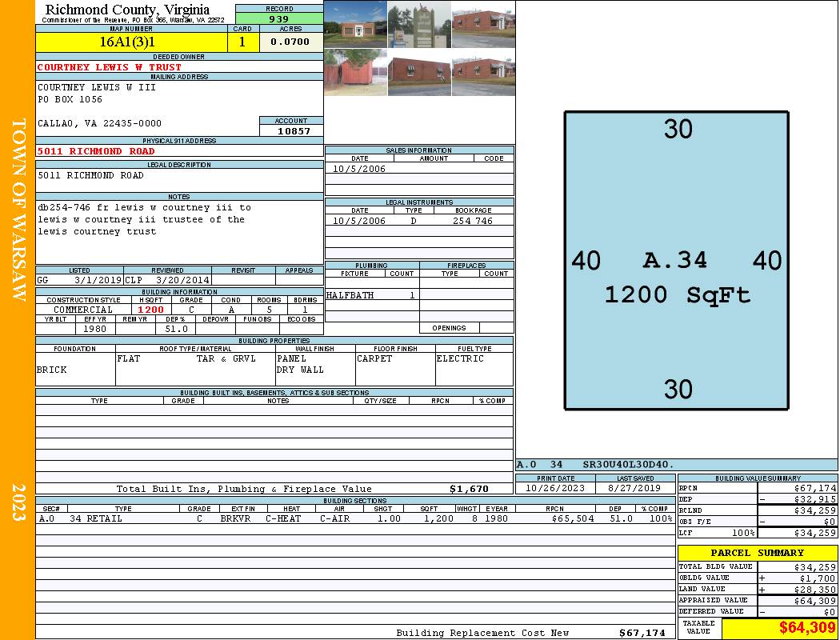Viewport: 840px width, 640px height.
Task: Select the acres value 0.0700
Action: pos(290,42)
